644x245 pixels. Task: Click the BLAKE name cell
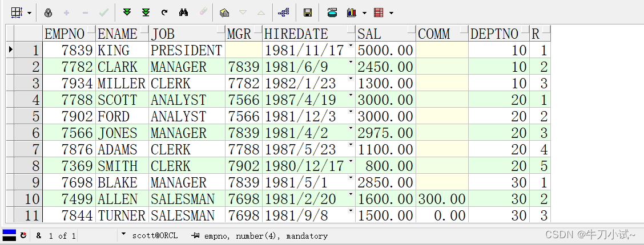pyautogui.click(x=122, y=182)
